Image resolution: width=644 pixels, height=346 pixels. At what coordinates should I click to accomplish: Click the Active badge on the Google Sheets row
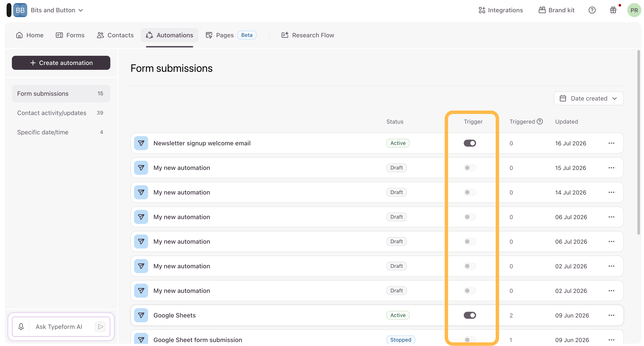coord(398,315)
